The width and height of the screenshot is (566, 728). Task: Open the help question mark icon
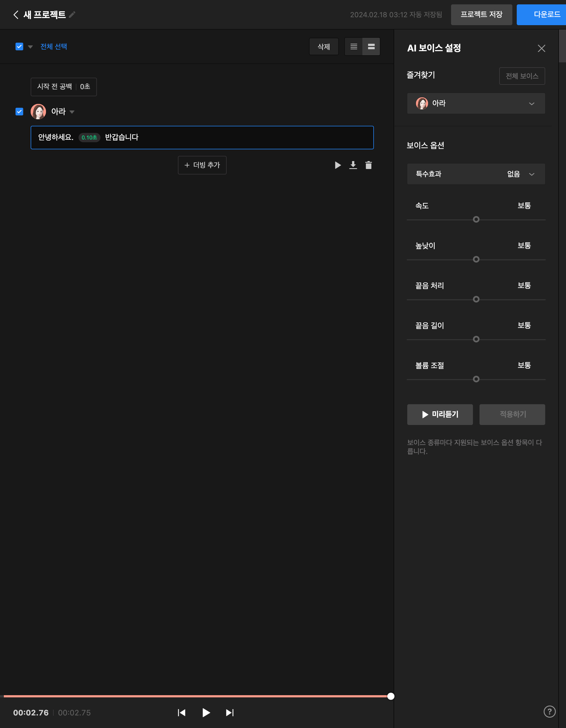(x=549, y=711)
